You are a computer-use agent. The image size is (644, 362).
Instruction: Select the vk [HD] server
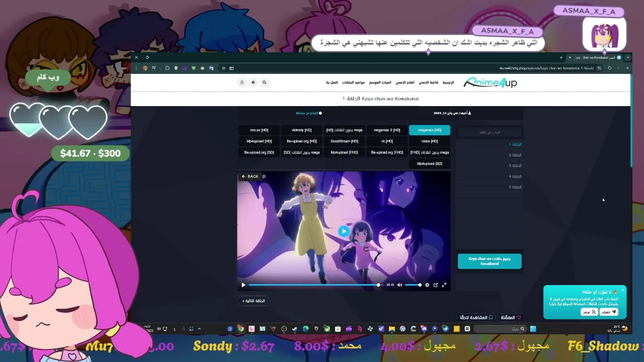point(387,141)
